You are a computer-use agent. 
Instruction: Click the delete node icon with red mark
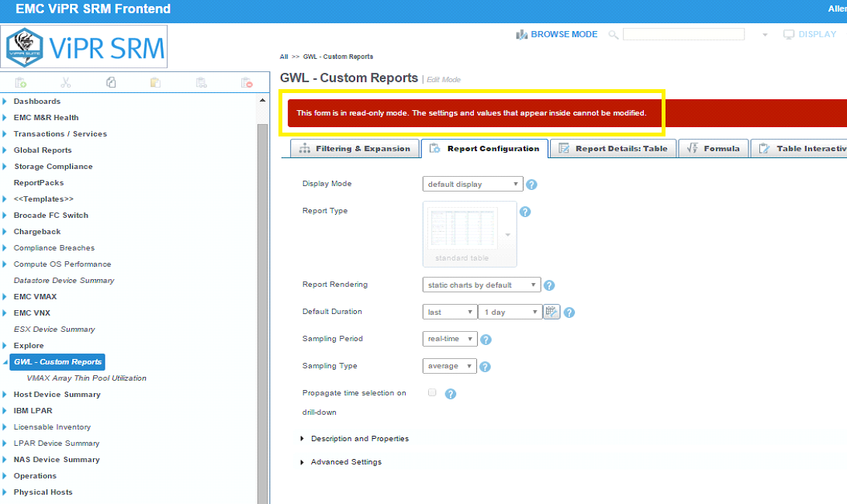point(247,83)
